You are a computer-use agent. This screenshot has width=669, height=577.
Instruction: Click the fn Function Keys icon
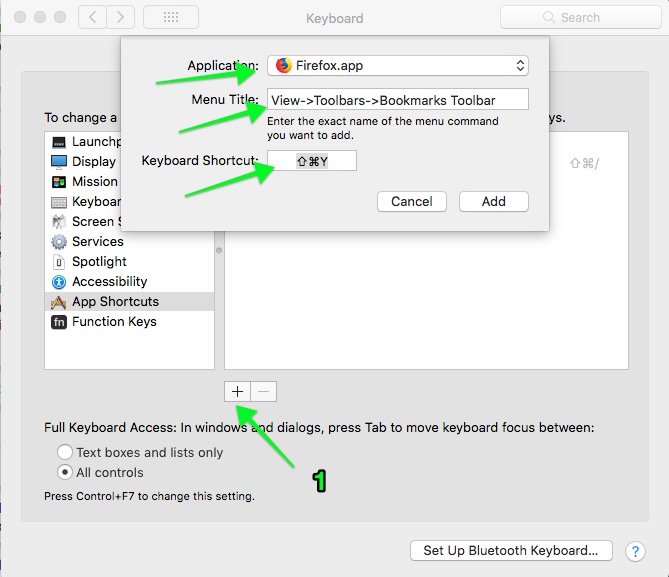point(59,322)
